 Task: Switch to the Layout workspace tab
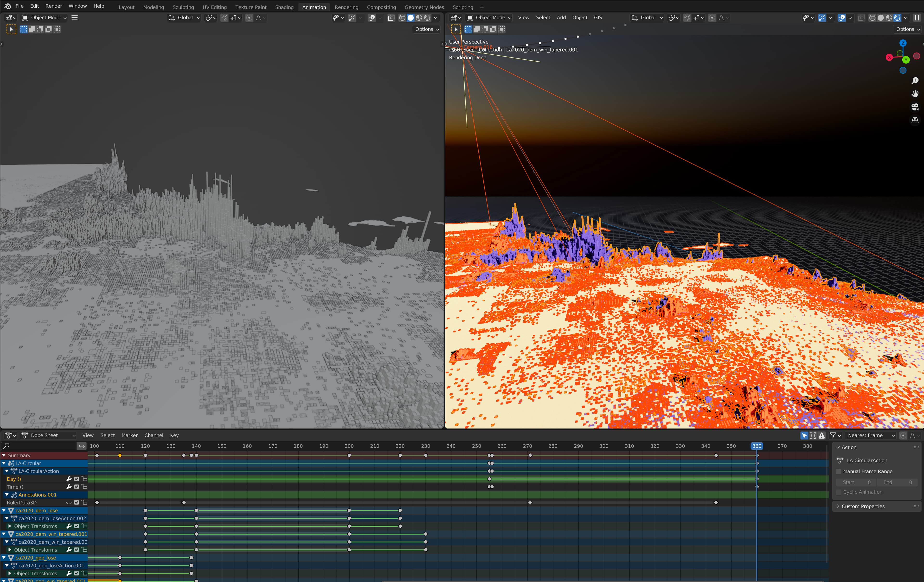pyautogui.click(x=127, y=7)
